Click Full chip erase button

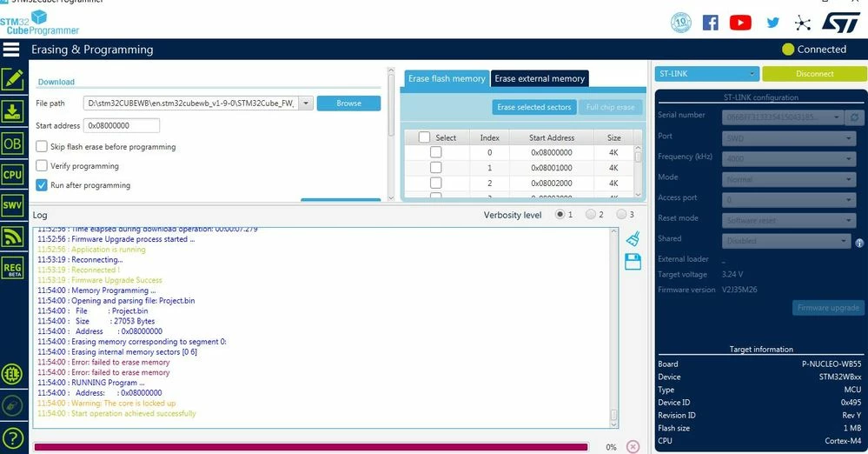click(x=611, y=107)
